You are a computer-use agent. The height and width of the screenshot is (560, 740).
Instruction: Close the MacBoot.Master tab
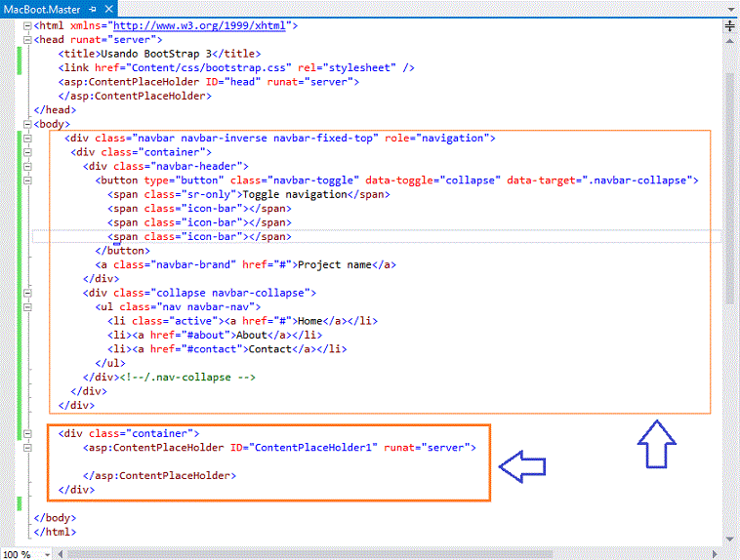(109, 9)
